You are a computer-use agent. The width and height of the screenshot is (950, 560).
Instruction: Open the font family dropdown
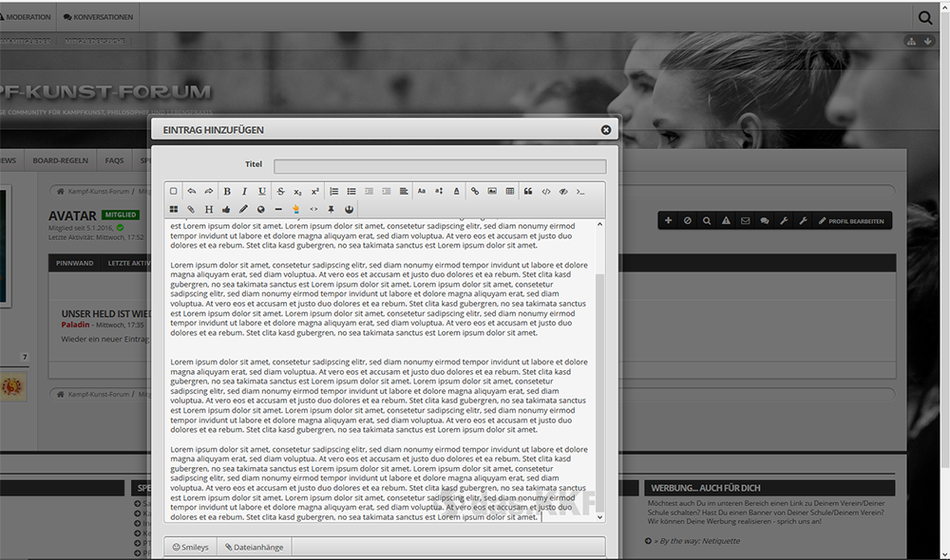point(422,192)
